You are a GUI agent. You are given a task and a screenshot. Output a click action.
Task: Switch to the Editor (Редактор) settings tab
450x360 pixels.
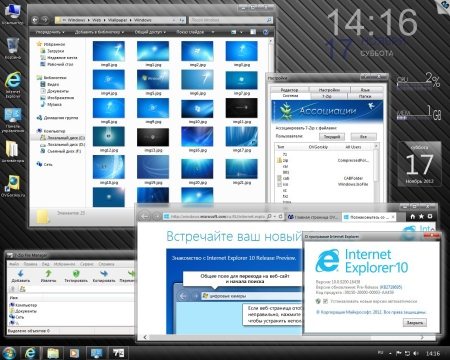289,90
